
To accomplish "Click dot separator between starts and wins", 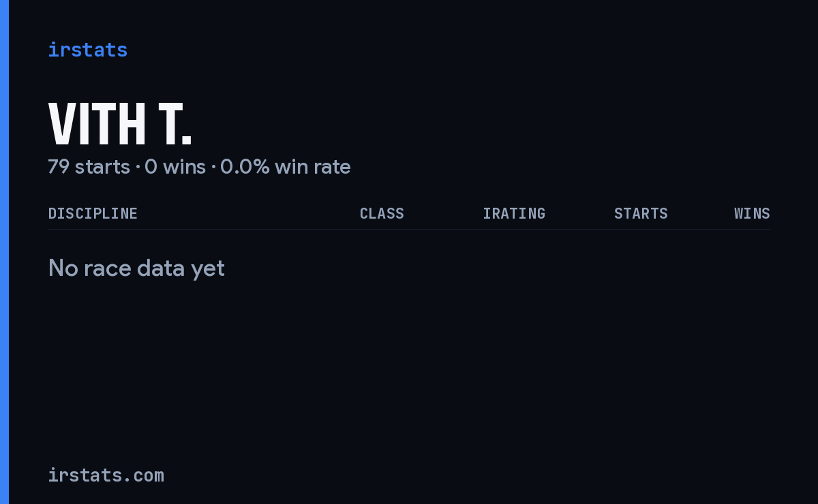I will [137, 168].
